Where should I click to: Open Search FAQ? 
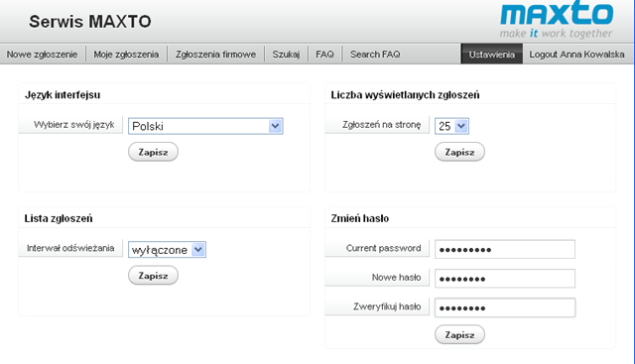click(x=375, y=55)
